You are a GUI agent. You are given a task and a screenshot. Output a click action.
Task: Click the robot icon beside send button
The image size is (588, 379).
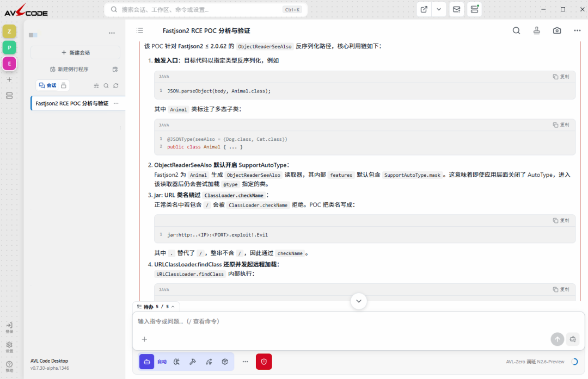point(573,339)
